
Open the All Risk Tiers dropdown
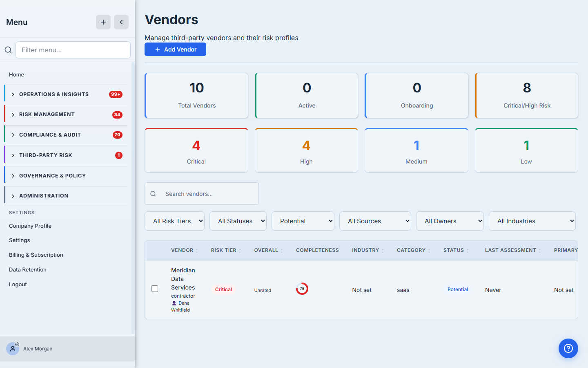[x=174, y=221]
